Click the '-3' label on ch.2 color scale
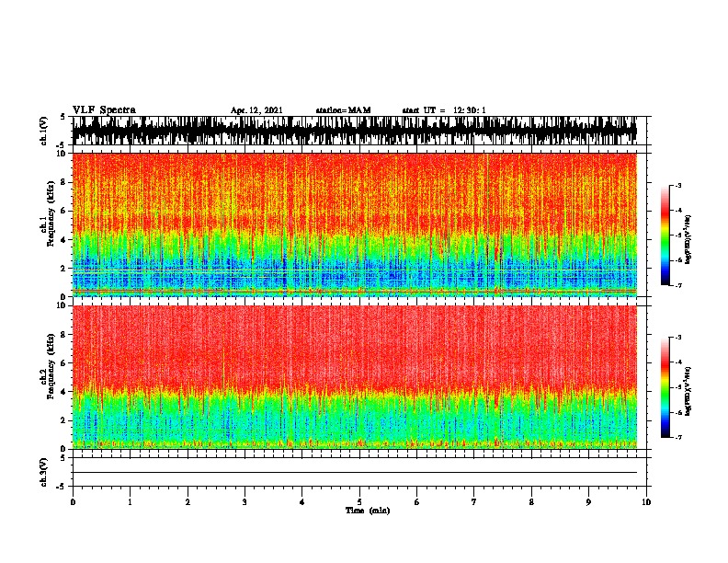This screenshot has width=728, height=563. tap(677, 338)
